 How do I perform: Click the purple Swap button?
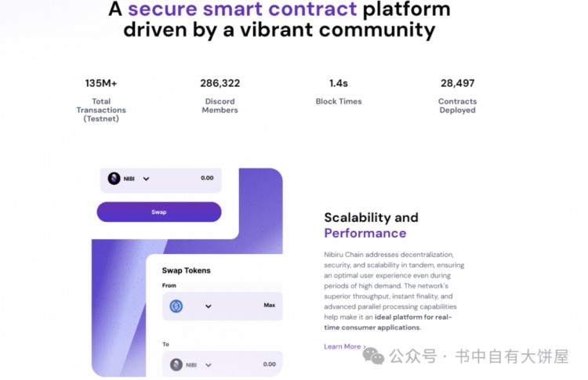click(x=159, y=212)
